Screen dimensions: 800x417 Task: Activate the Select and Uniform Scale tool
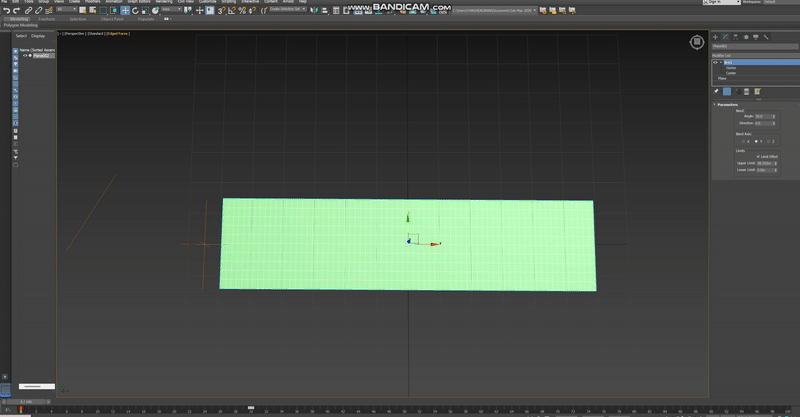coord(145,10)
